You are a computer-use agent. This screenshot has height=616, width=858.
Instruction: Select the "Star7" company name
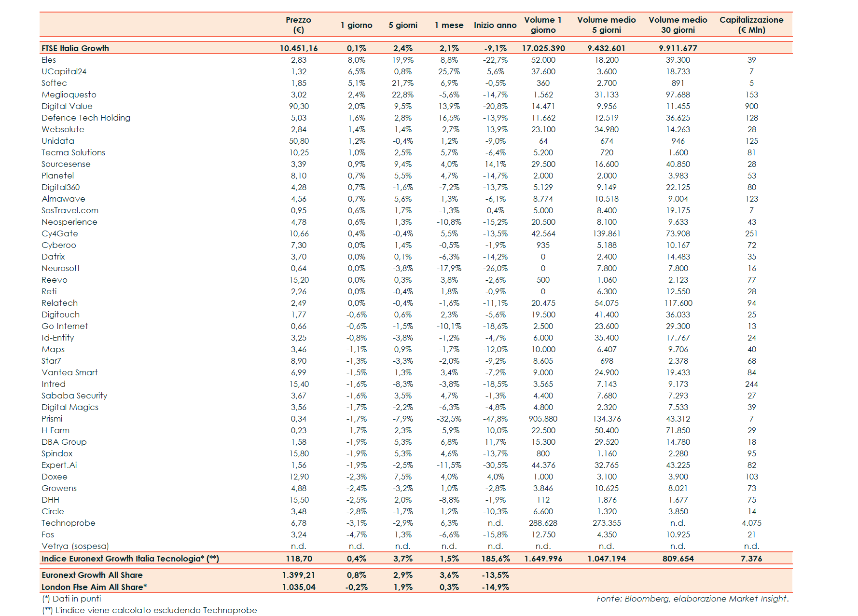(x=51, y=361)
